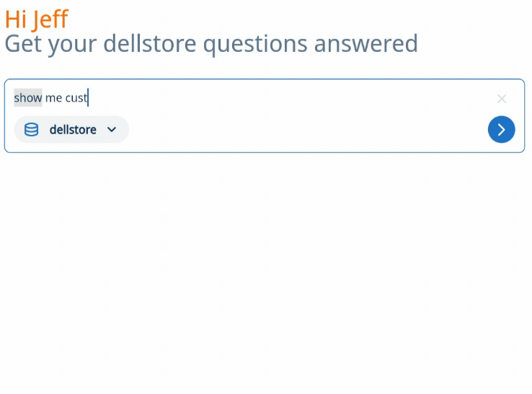Viewport: 532px width, 394px height.
Task: Clear the question input with the X icon
Action: click(x=502, y=99)
